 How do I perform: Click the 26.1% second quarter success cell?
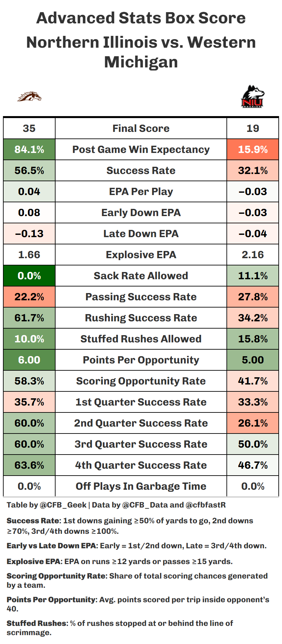(x=253, y=423)
